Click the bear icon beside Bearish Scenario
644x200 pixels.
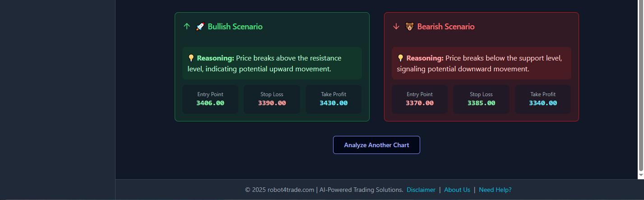[410, 27]
